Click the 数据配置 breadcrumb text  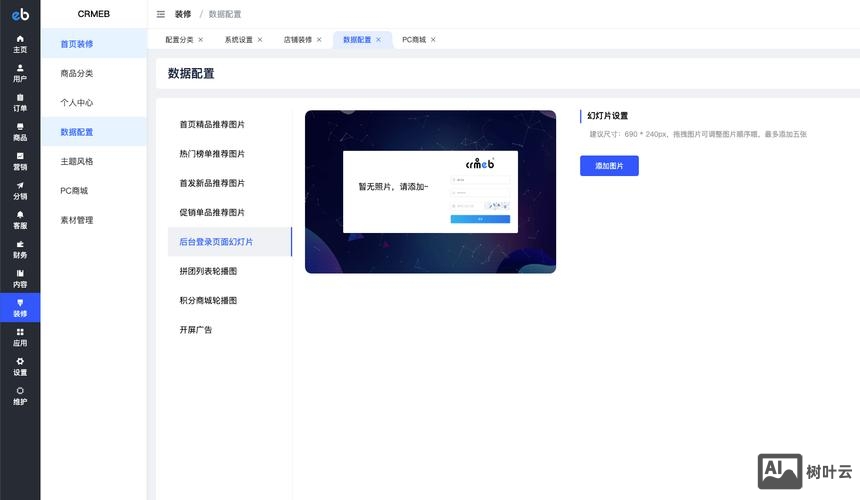pos(225,14)
